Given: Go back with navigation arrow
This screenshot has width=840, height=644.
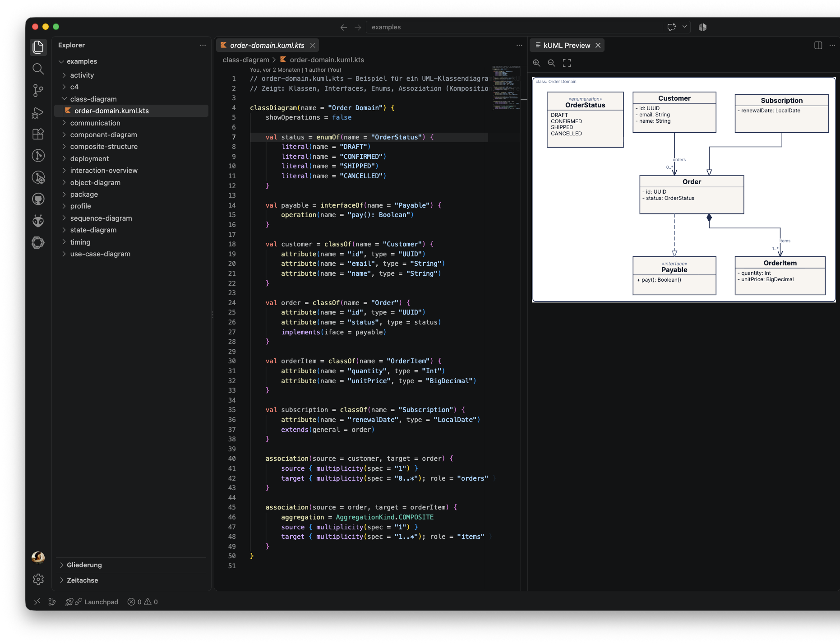Looking at the screenshot, I should click(344, 27).
